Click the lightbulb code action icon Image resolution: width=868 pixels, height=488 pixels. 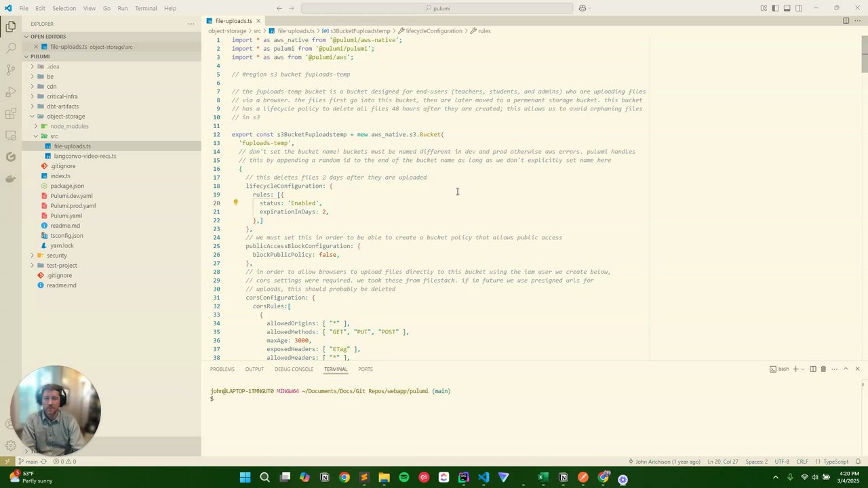click(235, 203)
